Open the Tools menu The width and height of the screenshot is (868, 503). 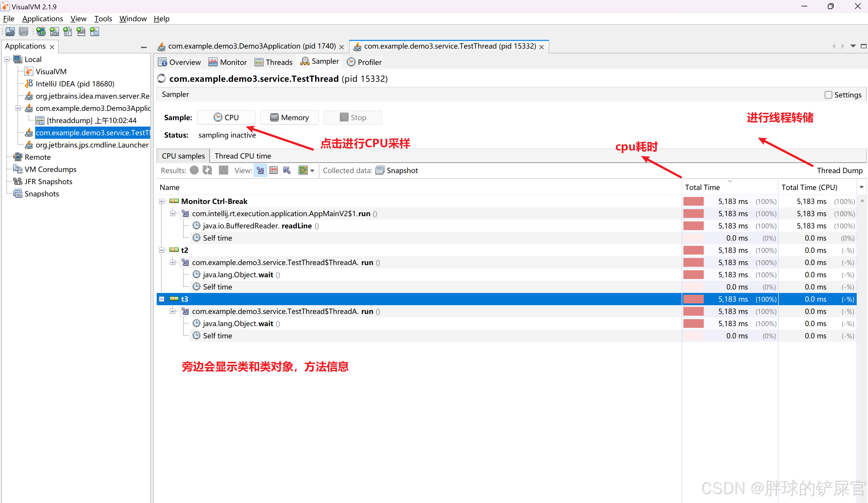[x=103, y=19]
